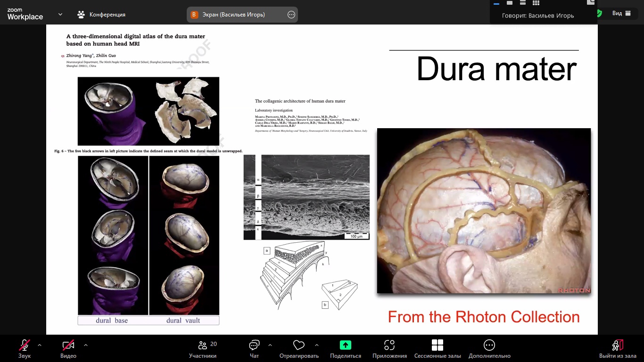The height and width of the screenshot is (362, 644).
Task: Open the Чат panel
Action: [255, 349]
